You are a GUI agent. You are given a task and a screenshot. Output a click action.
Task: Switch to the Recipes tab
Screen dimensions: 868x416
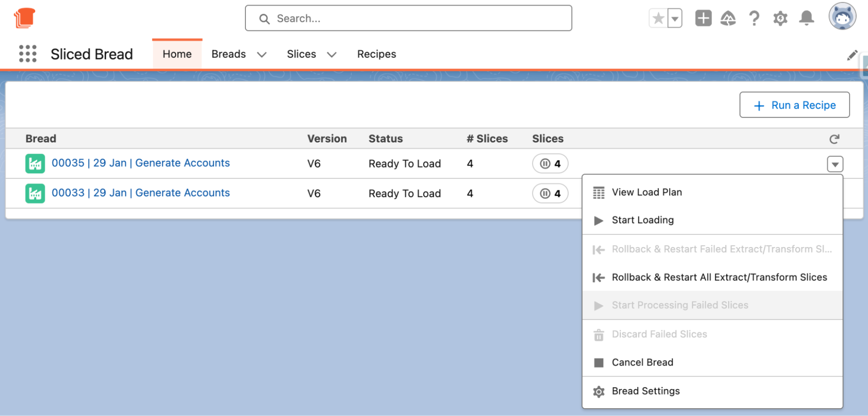(376, 54)
